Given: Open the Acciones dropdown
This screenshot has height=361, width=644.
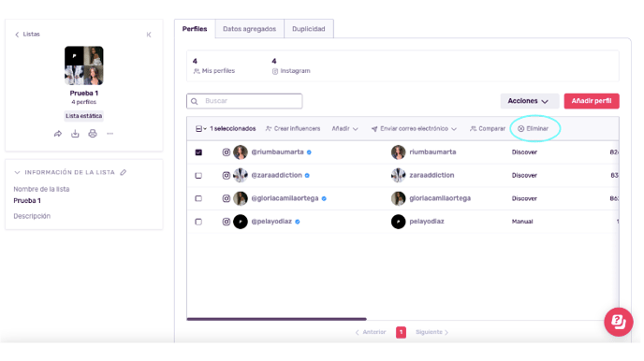Looking at the screenshot, I should [530, 101].
